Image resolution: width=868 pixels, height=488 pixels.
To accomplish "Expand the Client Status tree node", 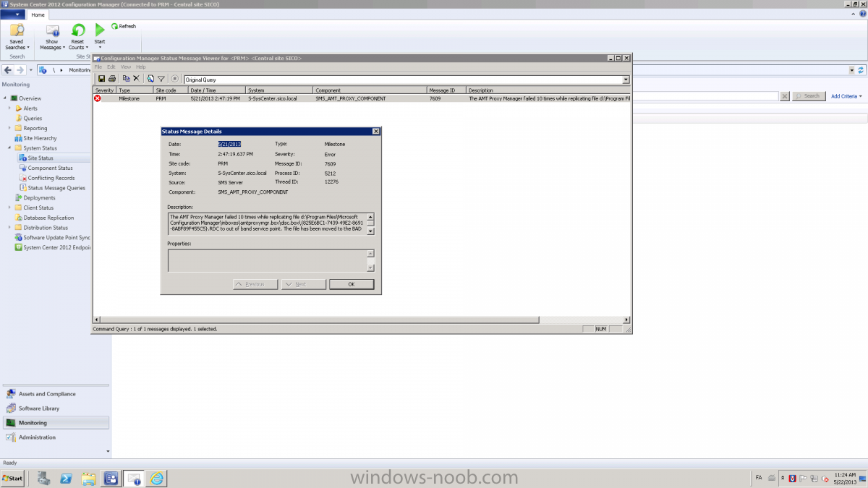I will click(x=11, y=207).
